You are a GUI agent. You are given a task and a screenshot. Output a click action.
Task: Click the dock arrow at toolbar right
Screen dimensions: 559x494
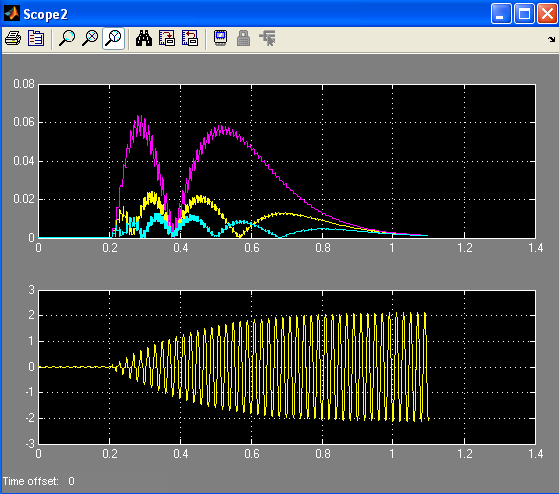coord(552,39)
